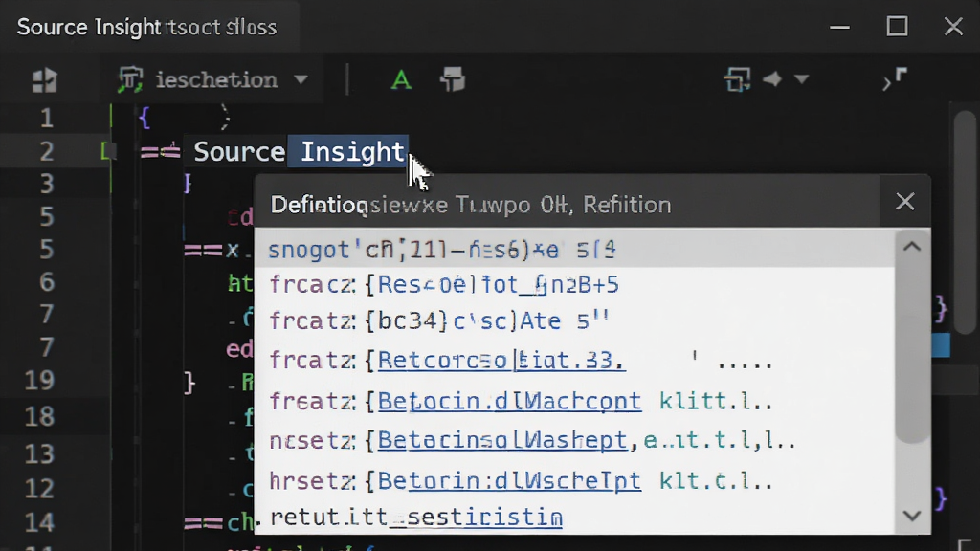Open the 'Retcorc' underlined link
This screenshot has width=980, height=551.
click(501, 360)
